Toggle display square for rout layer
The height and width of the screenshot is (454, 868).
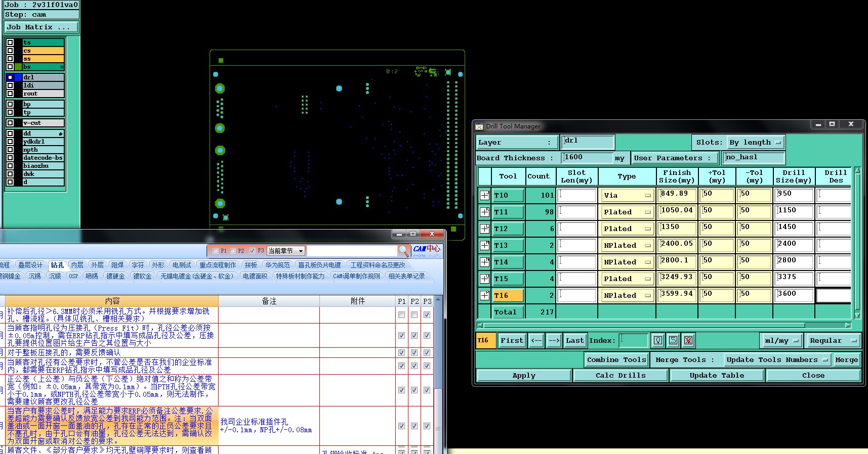point(10,94)
